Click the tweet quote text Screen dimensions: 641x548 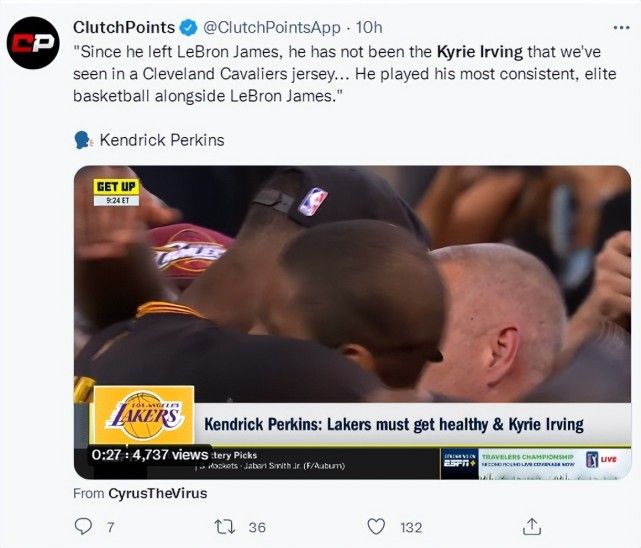click(345, 72)
